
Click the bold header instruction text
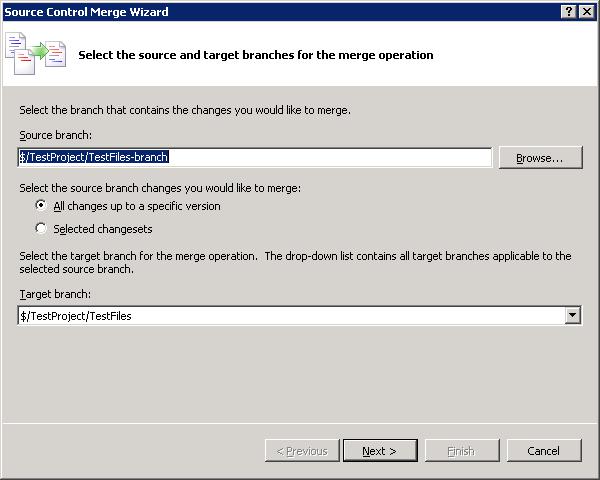click(x=256, y=55)
